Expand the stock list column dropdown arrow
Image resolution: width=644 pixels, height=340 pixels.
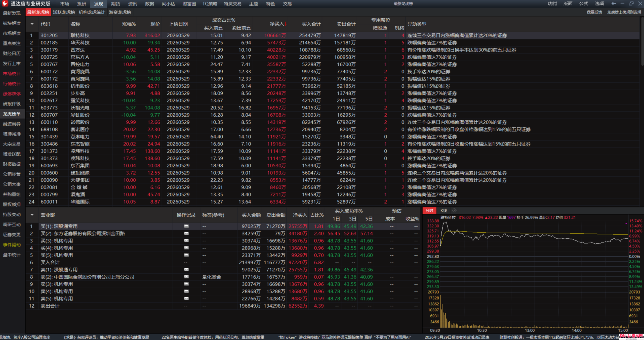[x=32, y=24]
